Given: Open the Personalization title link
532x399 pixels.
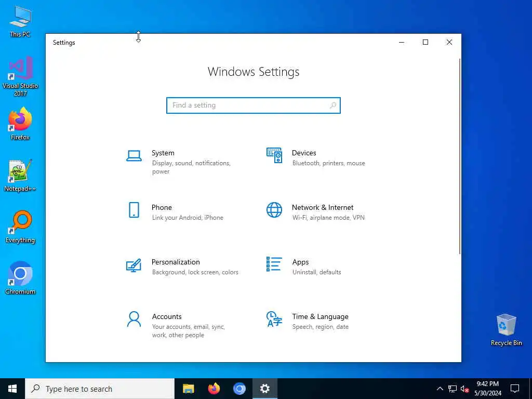Looking at the screenshot, I should [176, 262].
